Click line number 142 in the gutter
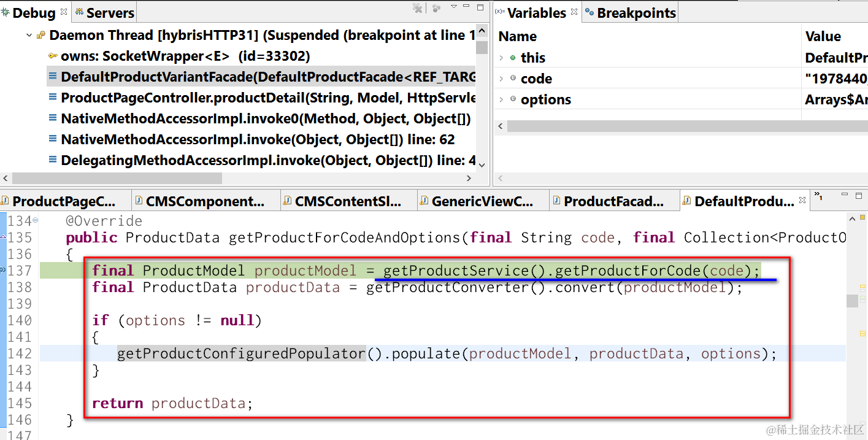This screenshot has width=868, height=440. coord(20,353)
